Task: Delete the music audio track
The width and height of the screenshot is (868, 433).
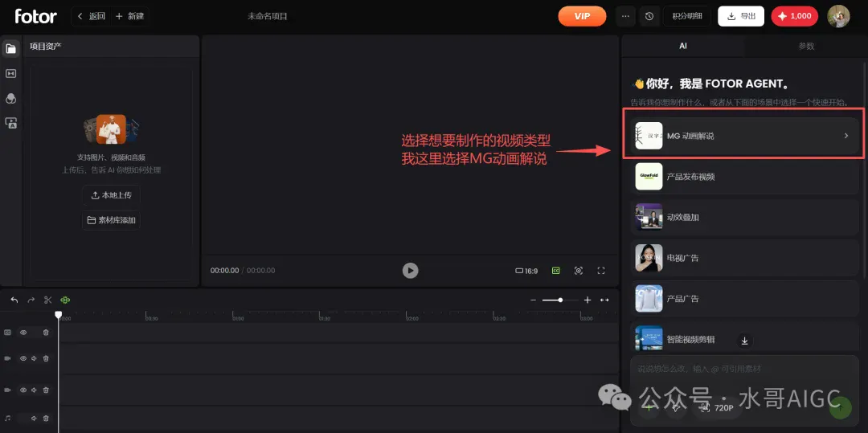Action: tap(46, 418)
